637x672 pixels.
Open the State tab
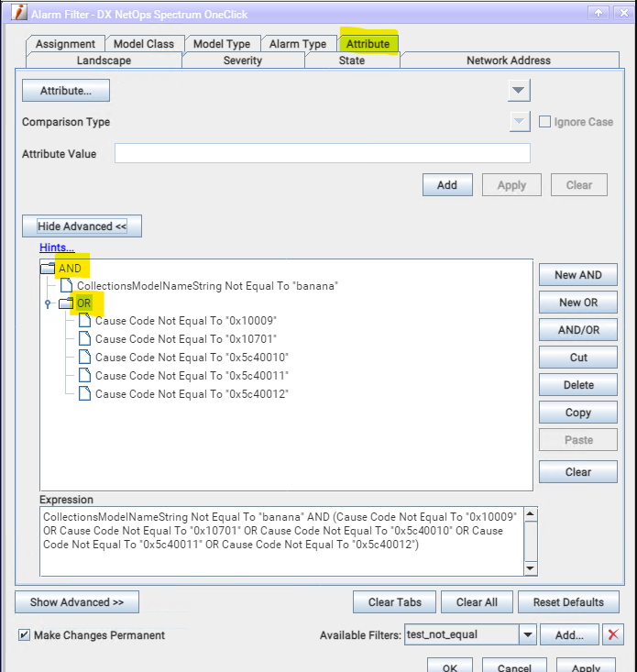pos(352,61)
